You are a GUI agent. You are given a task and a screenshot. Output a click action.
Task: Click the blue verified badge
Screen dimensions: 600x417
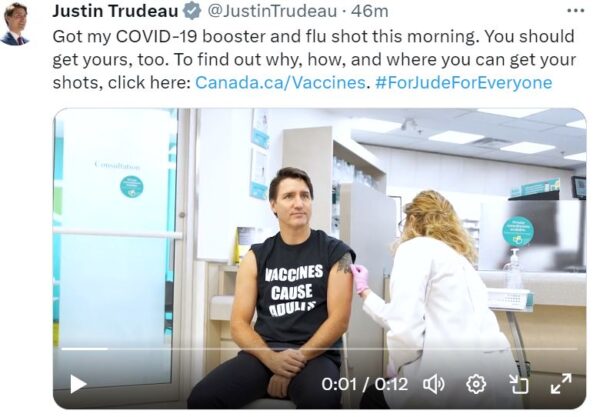tap(192, 11)
